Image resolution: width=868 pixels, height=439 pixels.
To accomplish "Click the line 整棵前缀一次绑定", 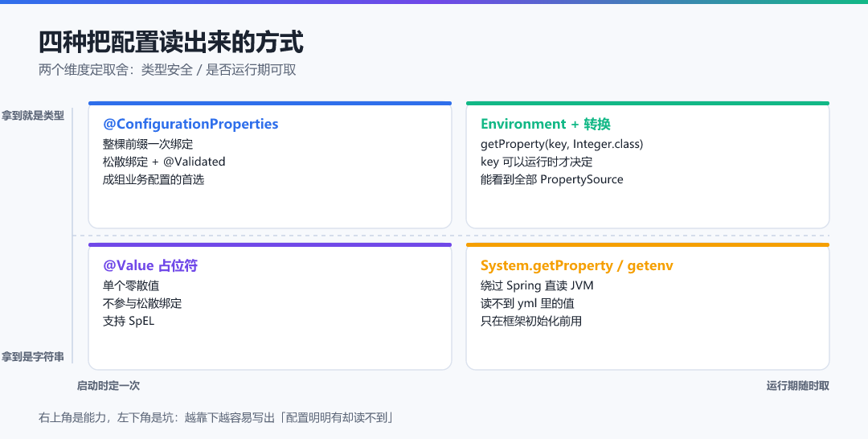I will pyautogui.click(x=148, y=144).
